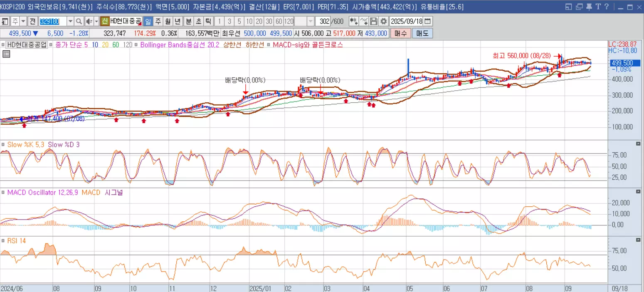Select the 120 interval button
Viewport: 644px width, 292px height.
coord(289,21)
